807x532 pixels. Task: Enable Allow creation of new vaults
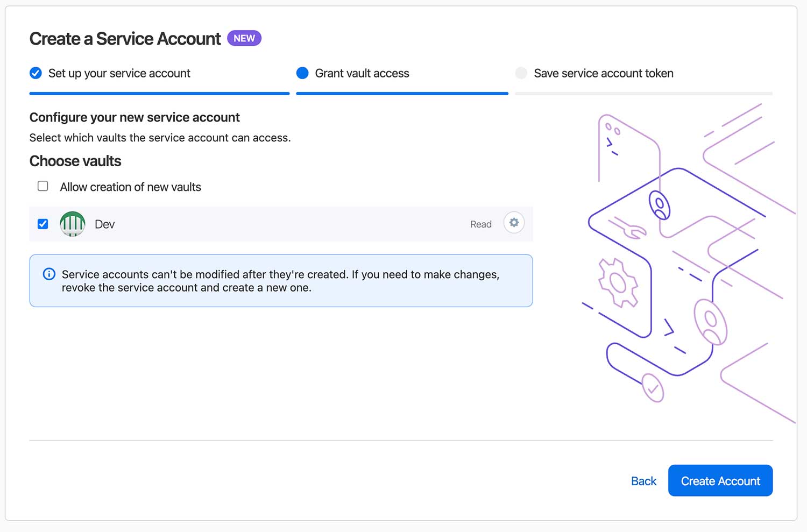[x=43, y=186]
